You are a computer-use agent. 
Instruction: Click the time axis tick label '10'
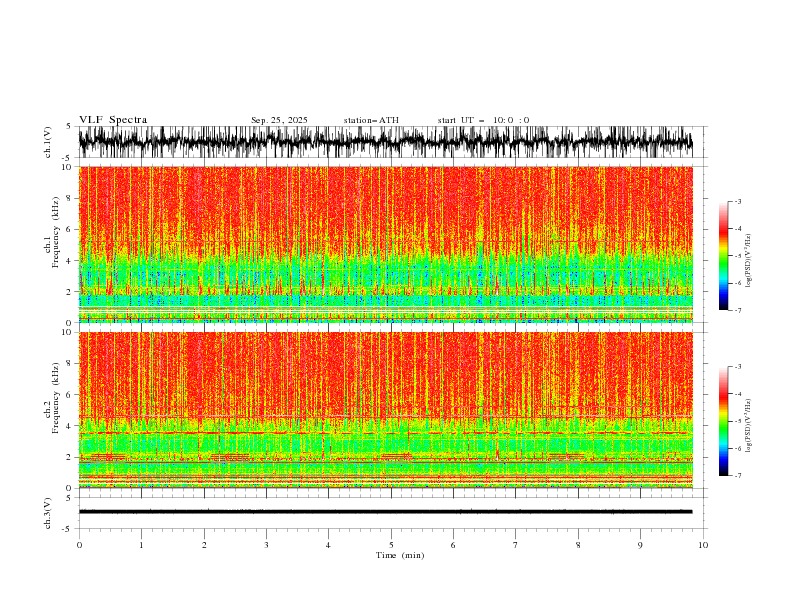coord(703,545)
